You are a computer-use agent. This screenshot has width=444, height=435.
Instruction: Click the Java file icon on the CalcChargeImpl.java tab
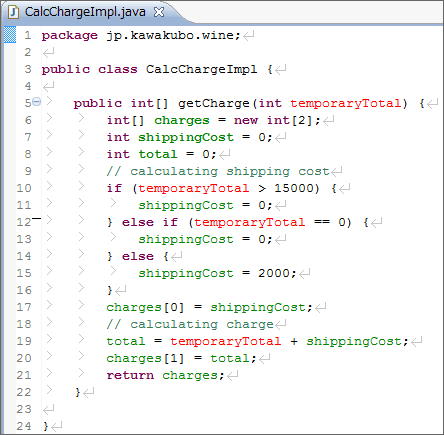point(13,12)
